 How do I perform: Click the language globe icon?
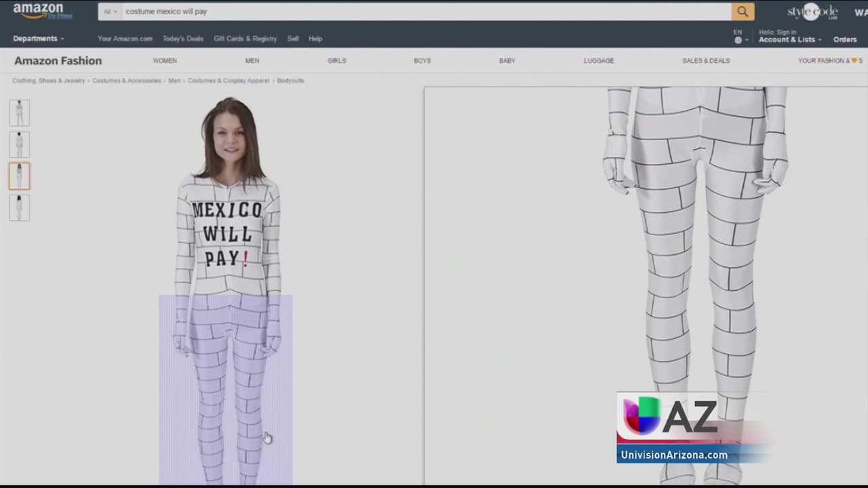738,40
